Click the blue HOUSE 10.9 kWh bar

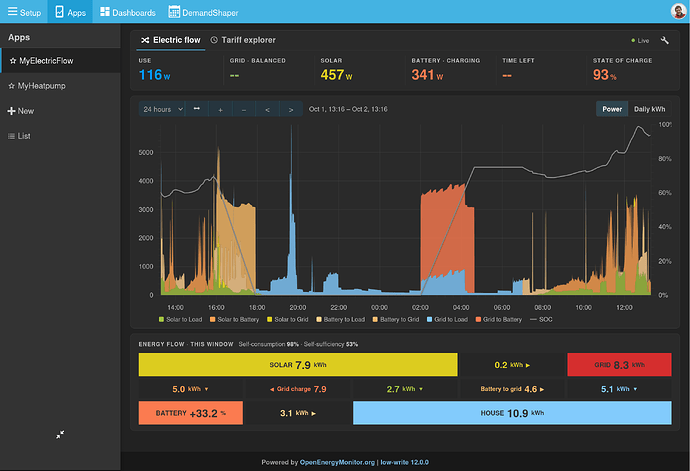coord(512,413)
